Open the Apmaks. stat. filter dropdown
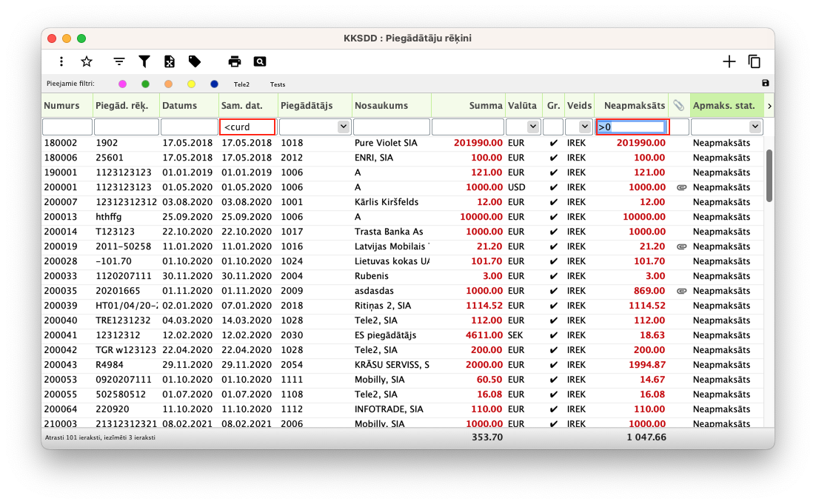The height and width of the screenshot is (504, 816). pos(755,127)
